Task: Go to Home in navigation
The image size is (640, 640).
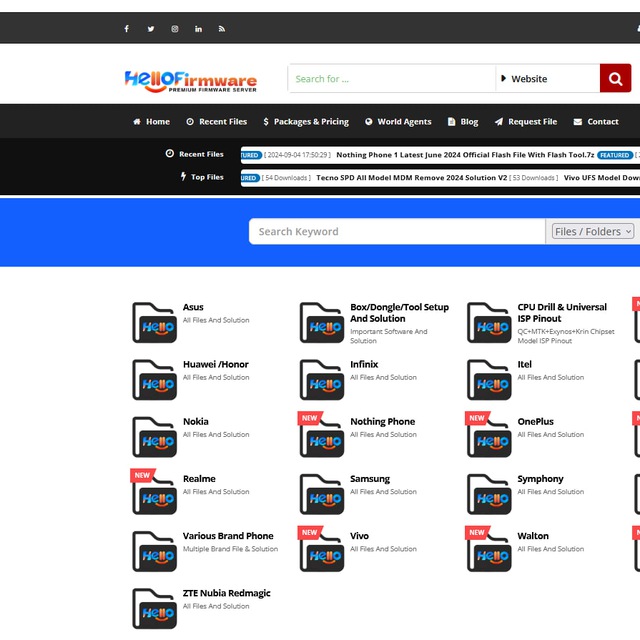Action: coord(151,122)
